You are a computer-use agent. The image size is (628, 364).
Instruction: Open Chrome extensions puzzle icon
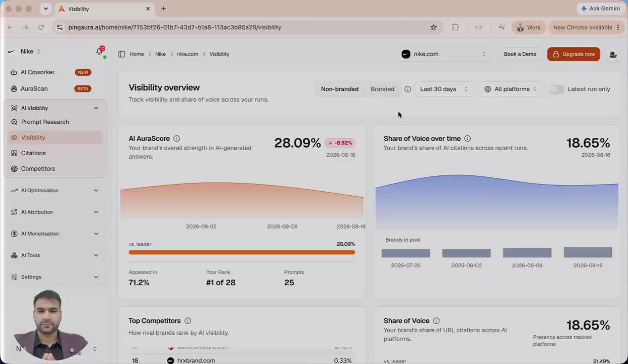[x=456, y=27]
